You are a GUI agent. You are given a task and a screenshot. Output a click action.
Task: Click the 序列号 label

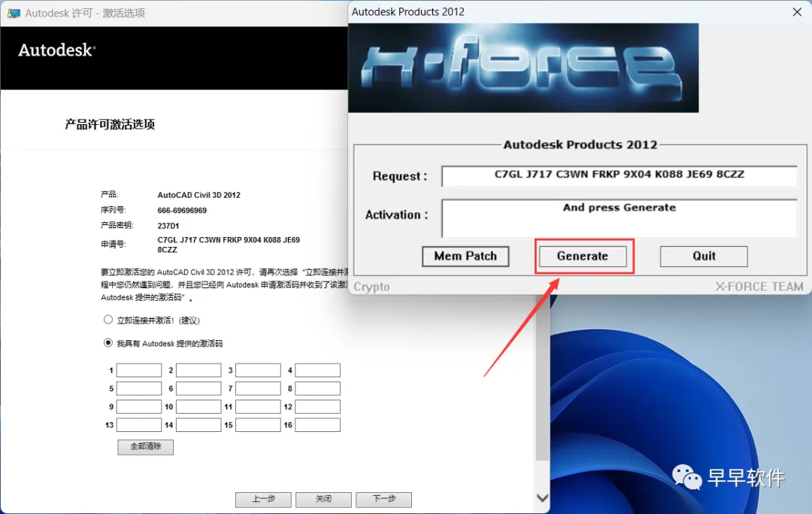pos(113,210)
